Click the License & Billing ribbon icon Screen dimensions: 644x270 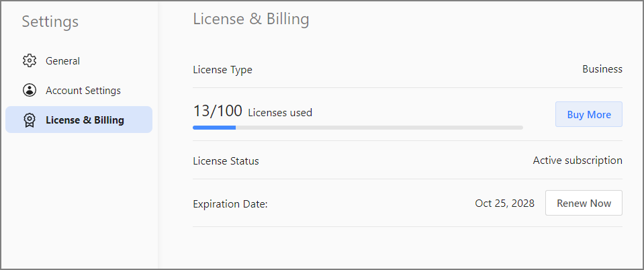(x=29, y=120)
